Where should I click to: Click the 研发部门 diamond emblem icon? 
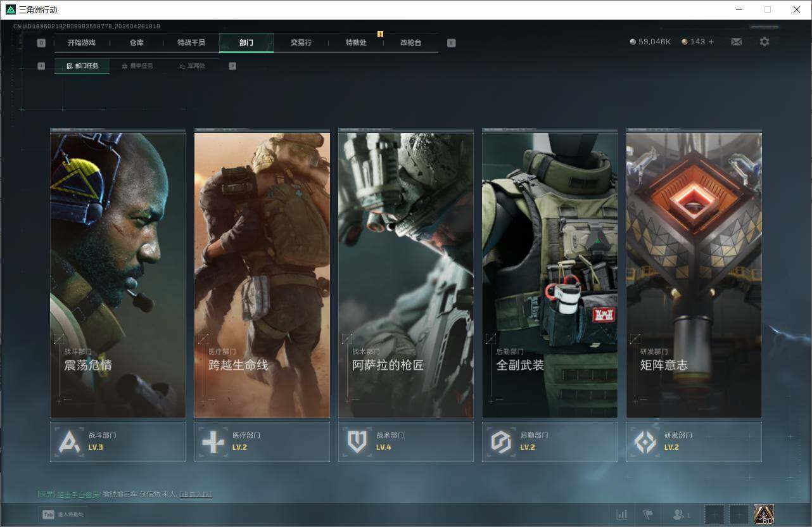[x=645, y=441]
